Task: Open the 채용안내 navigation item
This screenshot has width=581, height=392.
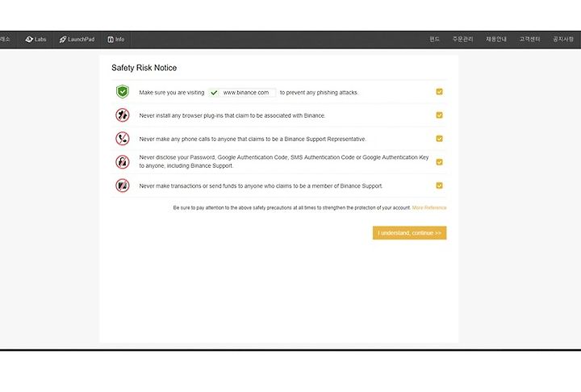Action: coord(496,39)
